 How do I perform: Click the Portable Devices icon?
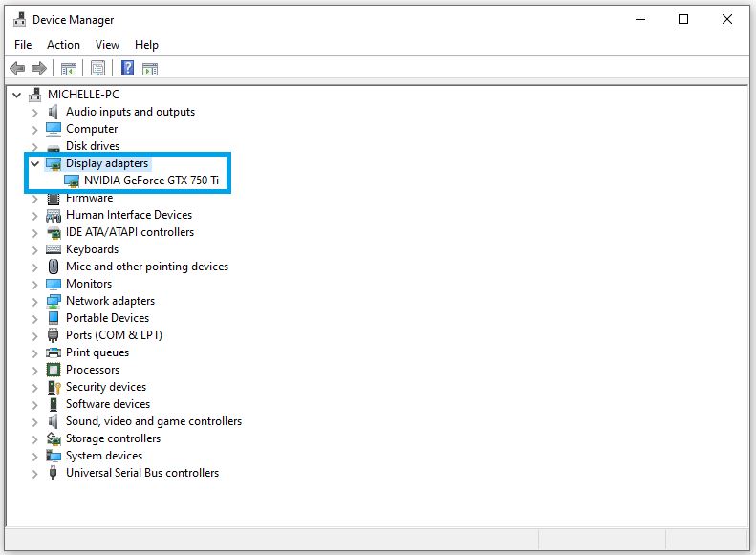[x=53, y=318]
